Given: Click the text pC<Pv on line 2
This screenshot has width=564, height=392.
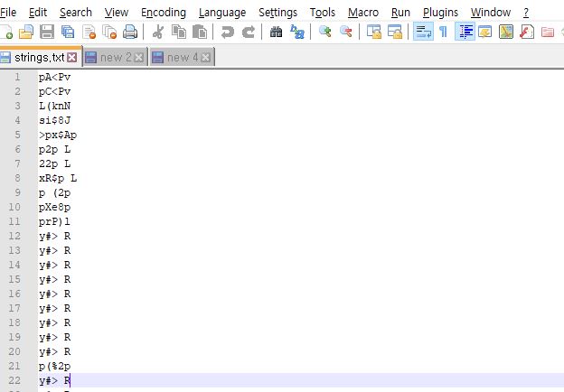Looking at the screenshot, I should click(x=54, y=91).
